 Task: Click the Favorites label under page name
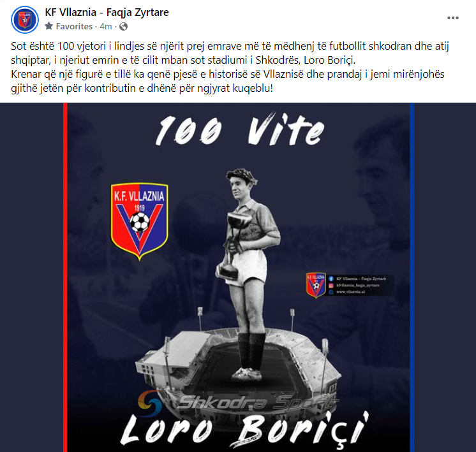74,26
